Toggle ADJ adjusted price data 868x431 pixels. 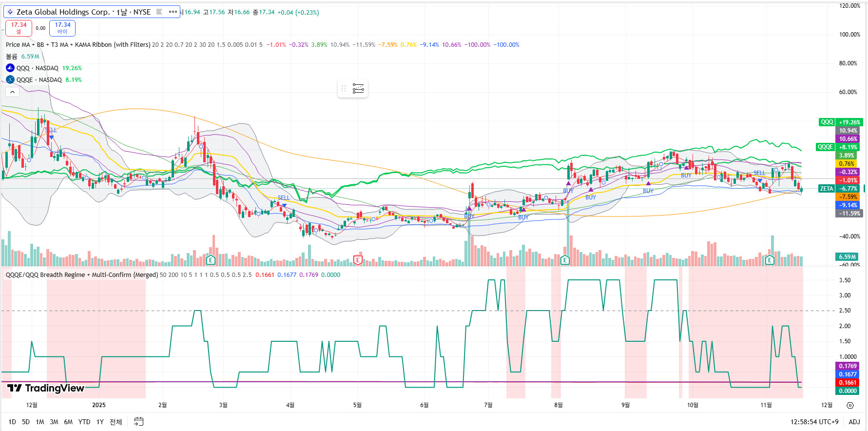[854, 422]
